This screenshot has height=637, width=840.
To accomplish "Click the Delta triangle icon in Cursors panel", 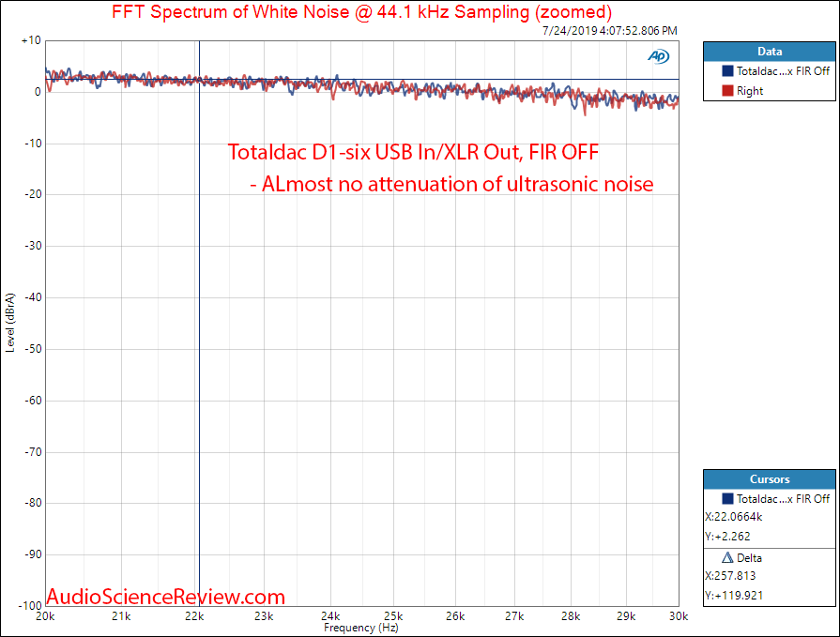I will 727,558.
